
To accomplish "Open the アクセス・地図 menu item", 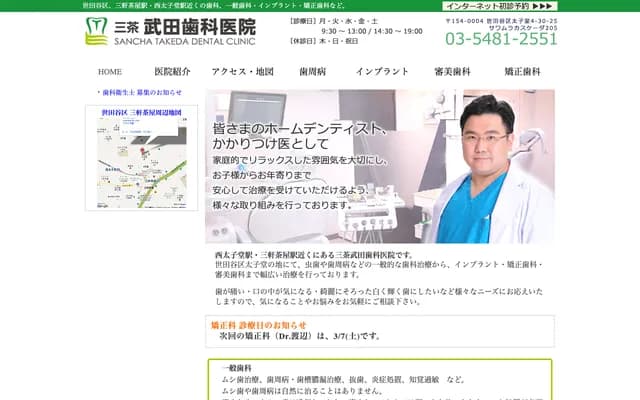I will 242,72.
